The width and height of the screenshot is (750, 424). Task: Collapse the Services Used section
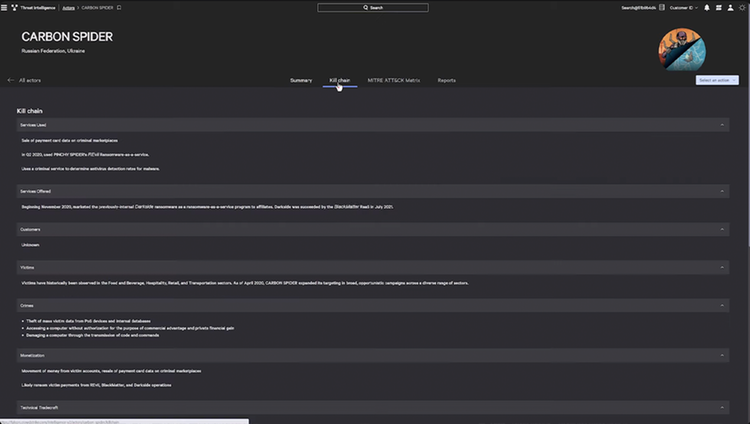point(722,125)
